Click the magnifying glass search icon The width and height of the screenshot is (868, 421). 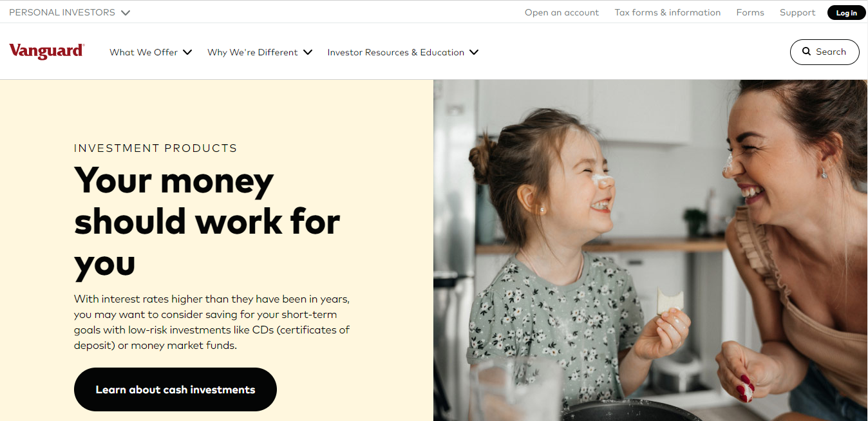click(x=806, y=51)
